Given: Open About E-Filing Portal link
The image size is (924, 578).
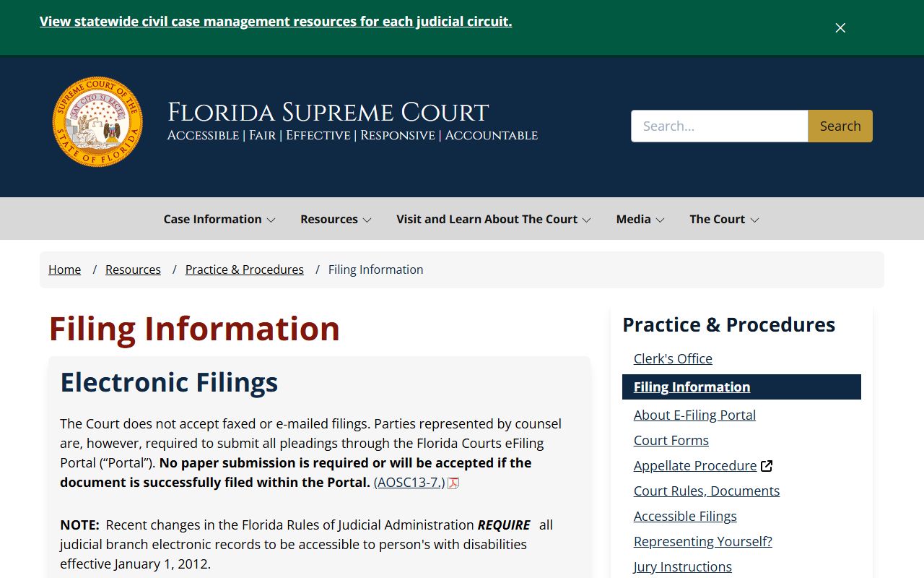Looking at the screenshot, I should (x=694, y=415).
